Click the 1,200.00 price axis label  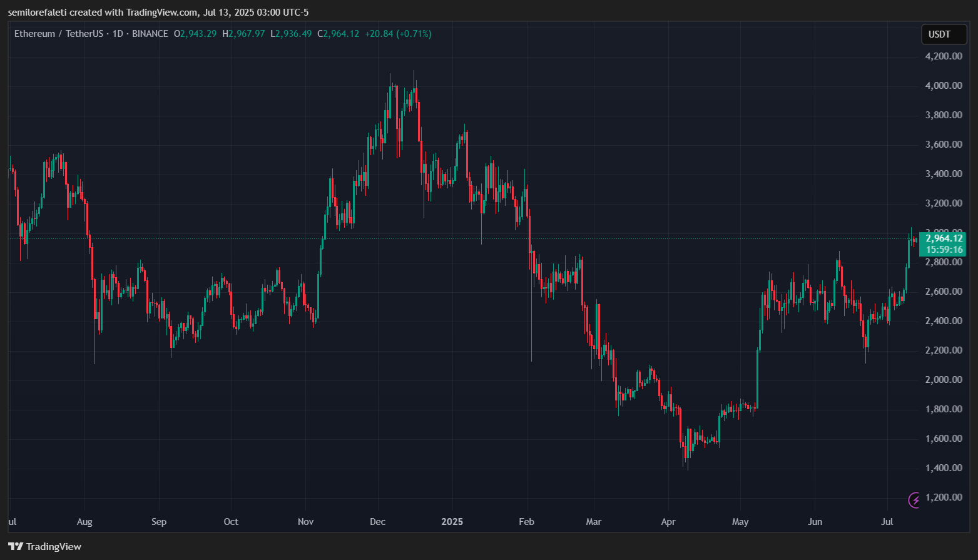click(x=944, y=497)
